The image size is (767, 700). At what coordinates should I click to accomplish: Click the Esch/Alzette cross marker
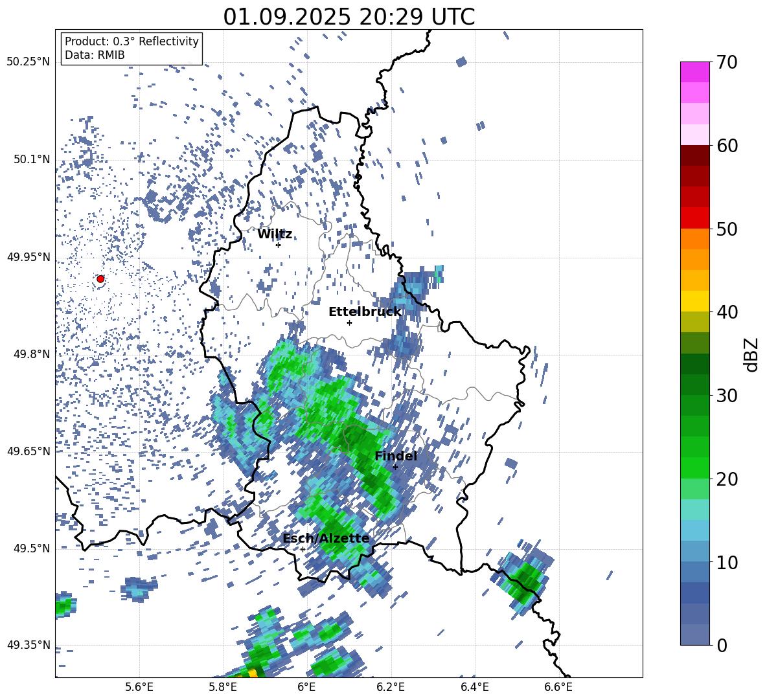tap(303, 549)
